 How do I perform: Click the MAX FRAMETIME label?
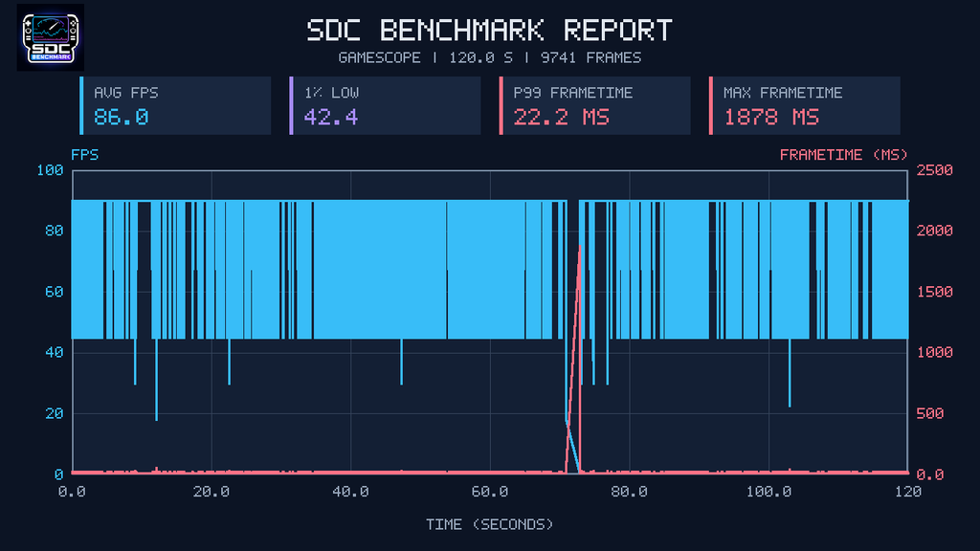[x=783, y=93]
